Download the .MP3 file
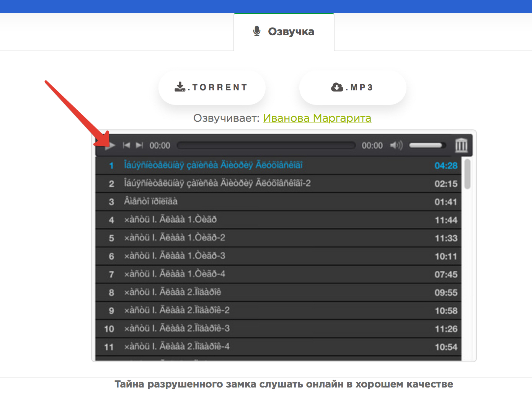 click(x=352, y=88)
